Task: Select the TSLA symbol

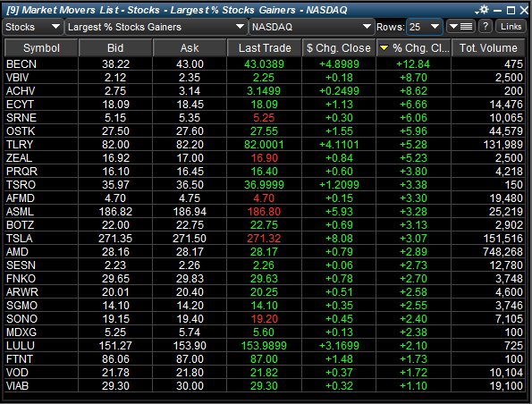Action: coord(19,239)
